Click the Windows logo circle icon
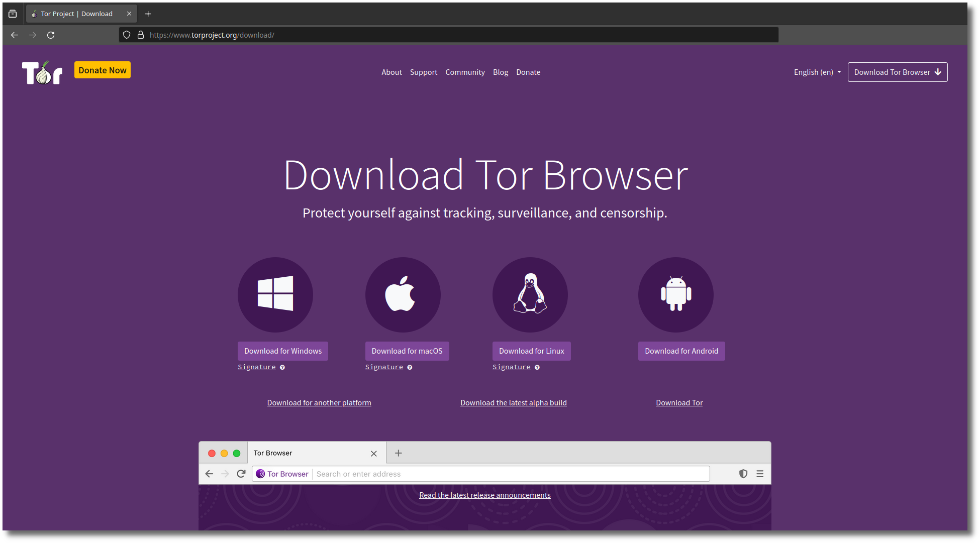980x543 pixels. tap(275, 295)
